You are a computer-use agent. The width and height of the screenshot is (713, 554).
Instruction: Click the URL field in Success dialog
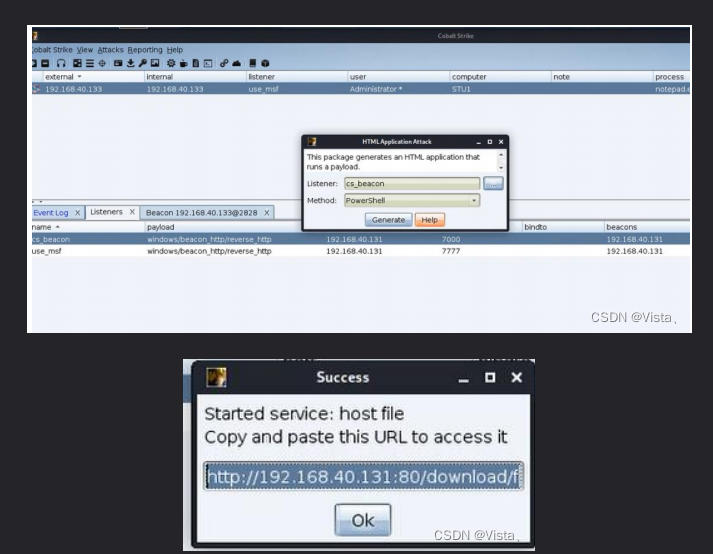(363, 476)
